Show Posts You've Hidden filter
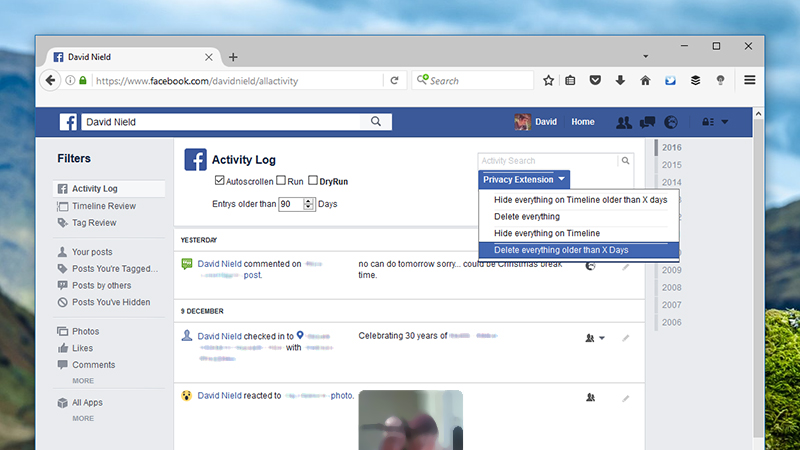The width and height of the screenshot is (800, 450). (109, 303)
